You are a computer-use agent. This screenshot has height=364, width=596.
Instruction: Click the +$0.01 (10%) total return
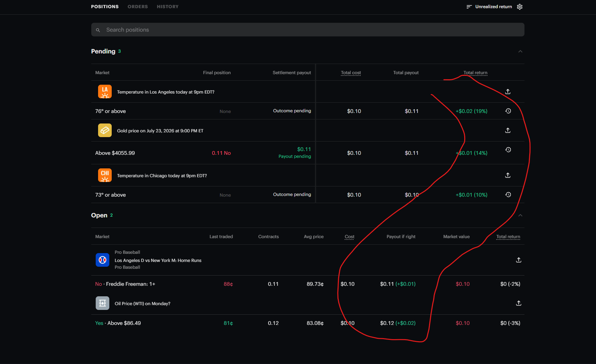(471, 195)
